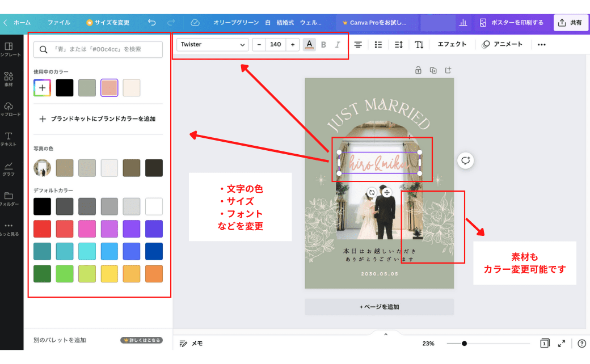Toggle bold formatting
590x364 pixels.
point(323,44)
